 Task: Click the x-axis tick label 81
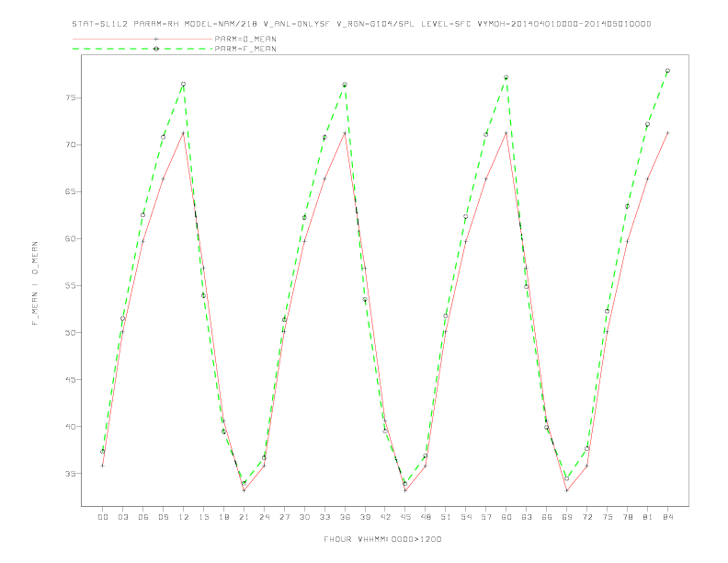click(648, 517)
